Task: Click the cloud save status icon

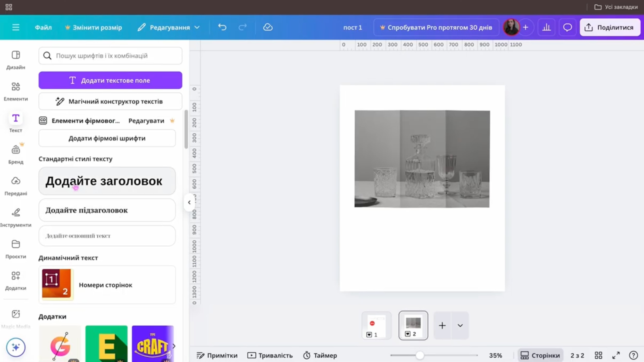Action: click(268, 27)
